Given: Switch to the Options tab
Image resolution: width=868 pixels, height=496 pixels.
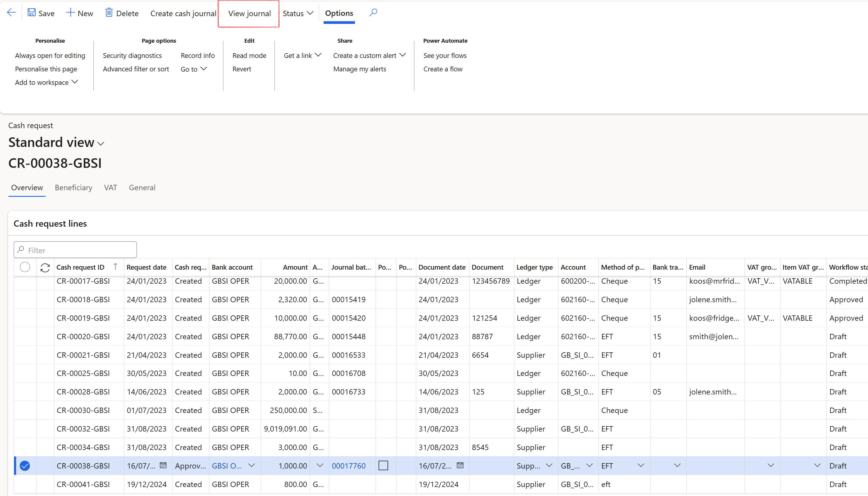Looking at the screenshot, I should pyautogui.click(x=339, y=13).
